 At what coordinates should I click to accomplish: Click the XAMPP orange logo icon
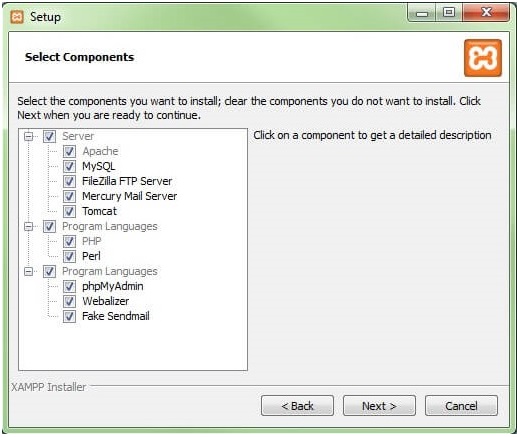click(x=483, y=58)
